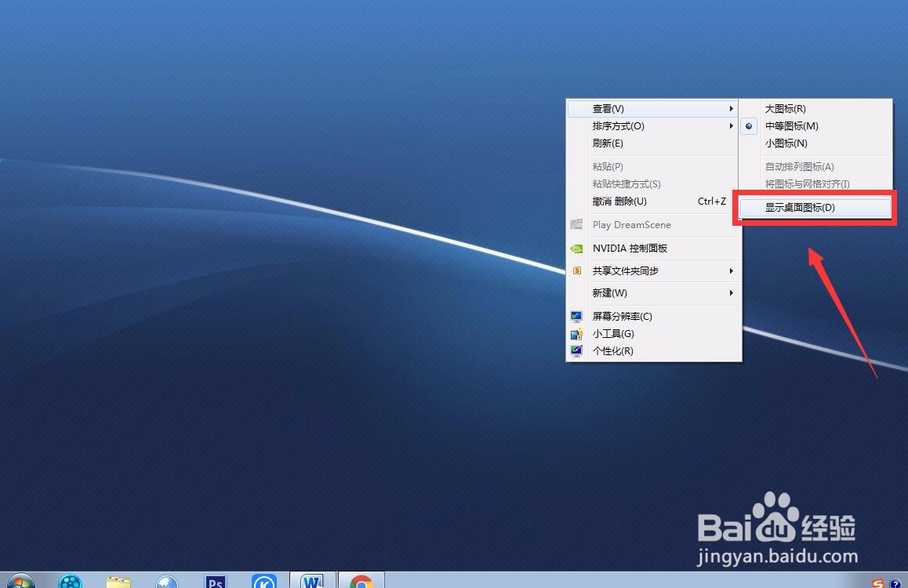Click the monitor icon beside 屏幕分辨率
908x588 pixels.
[x=576, y=316]
